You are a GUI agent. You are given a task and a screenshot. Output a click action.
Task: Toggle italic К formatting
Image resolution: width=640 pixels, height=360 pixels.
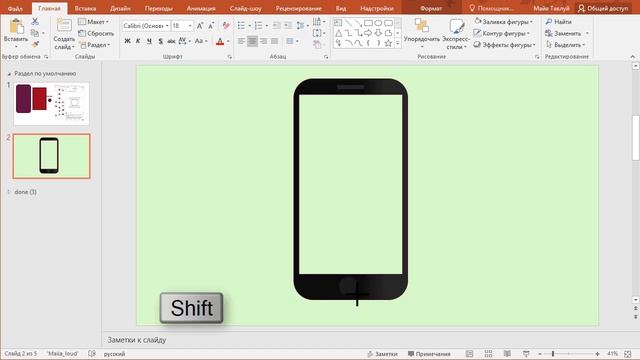[x=138, y=41]
